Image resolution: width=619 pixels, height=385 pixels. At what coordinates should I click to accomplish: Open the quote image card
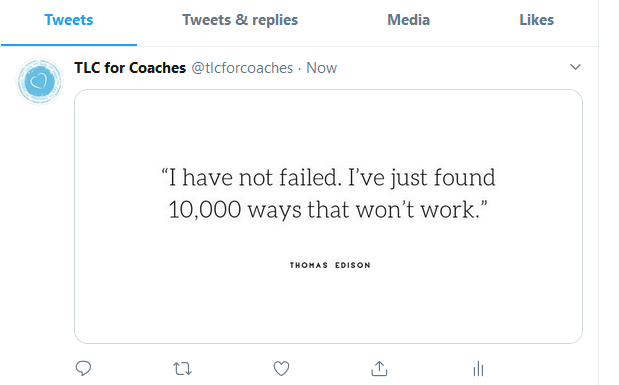coord(328,216)
